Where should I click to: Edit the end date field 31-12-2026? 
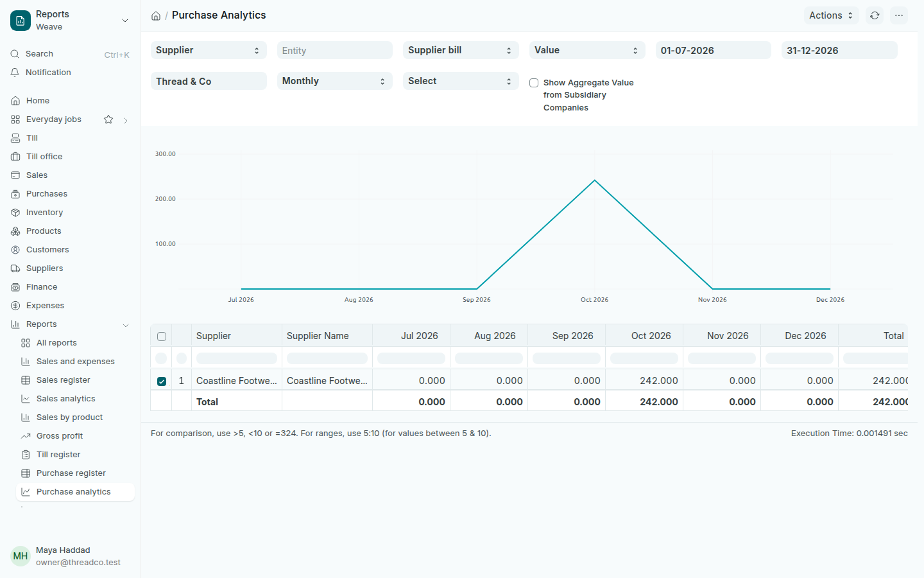click(839, 50)
